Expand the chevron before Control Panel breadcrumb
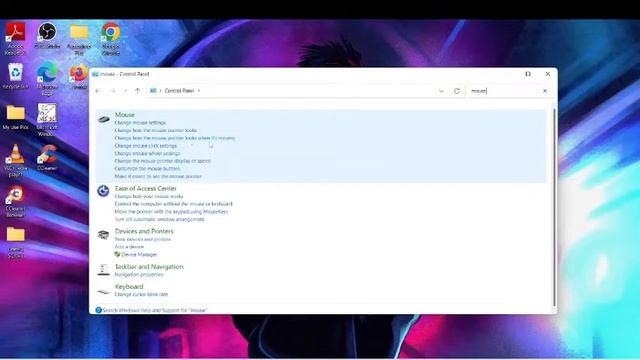The height and width of the screenshot is (360, 640). 160,91
